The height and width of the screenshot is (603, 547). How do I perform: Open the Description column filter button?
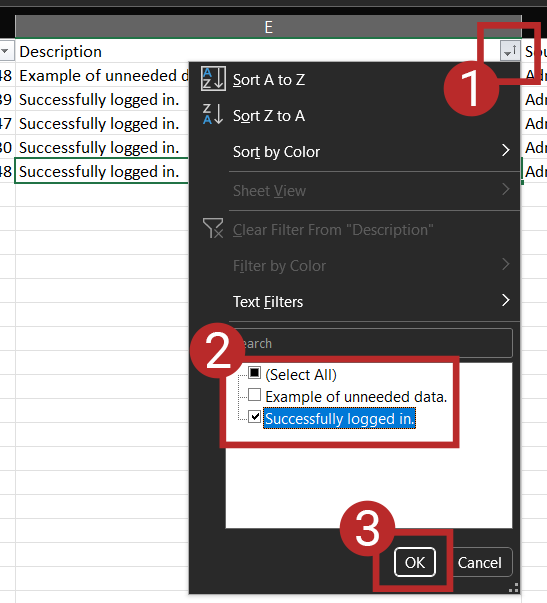(x=510, y=51)
